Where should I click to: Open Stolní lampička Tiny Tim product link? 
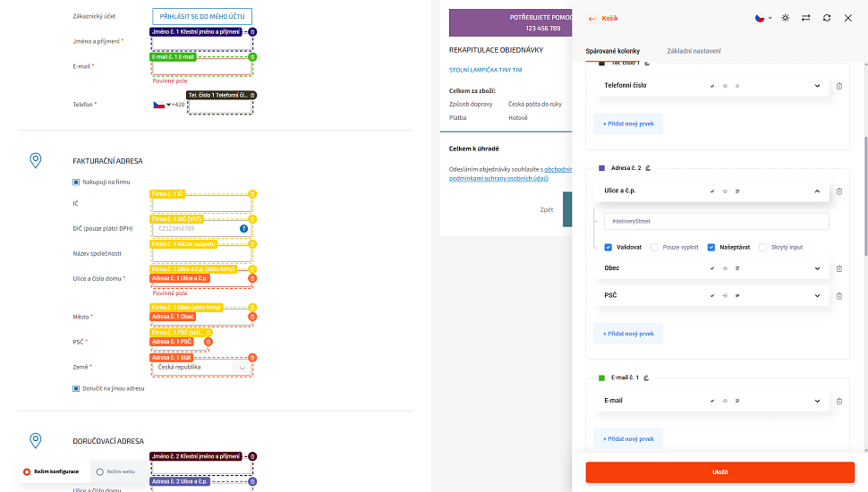click(486, 70)
